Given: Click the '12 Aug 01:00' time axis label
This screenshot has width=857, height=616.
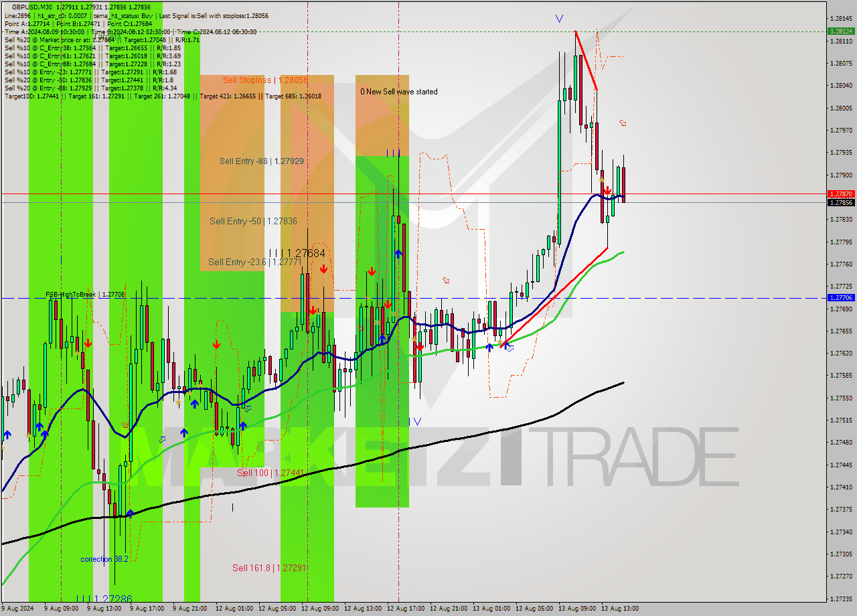Looking at the screenshot, I should (x=234, y=609).
